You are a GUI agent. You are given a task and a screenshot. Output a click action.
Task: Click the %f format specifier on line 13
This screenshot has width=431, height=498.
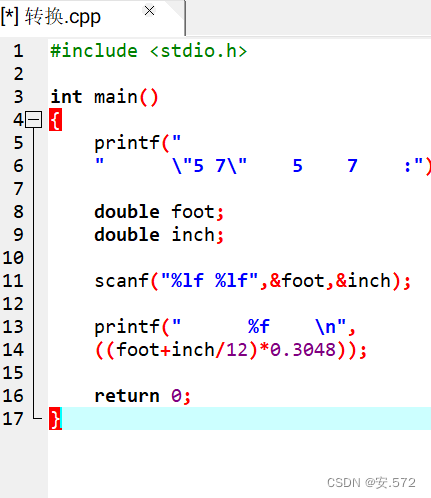[x=259, y=327]
